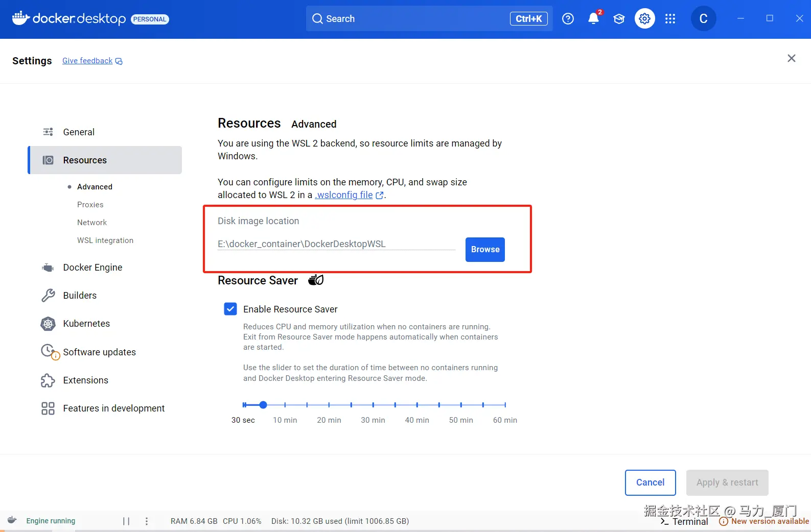Click the PERSONAL plan badge

point(150,19)
